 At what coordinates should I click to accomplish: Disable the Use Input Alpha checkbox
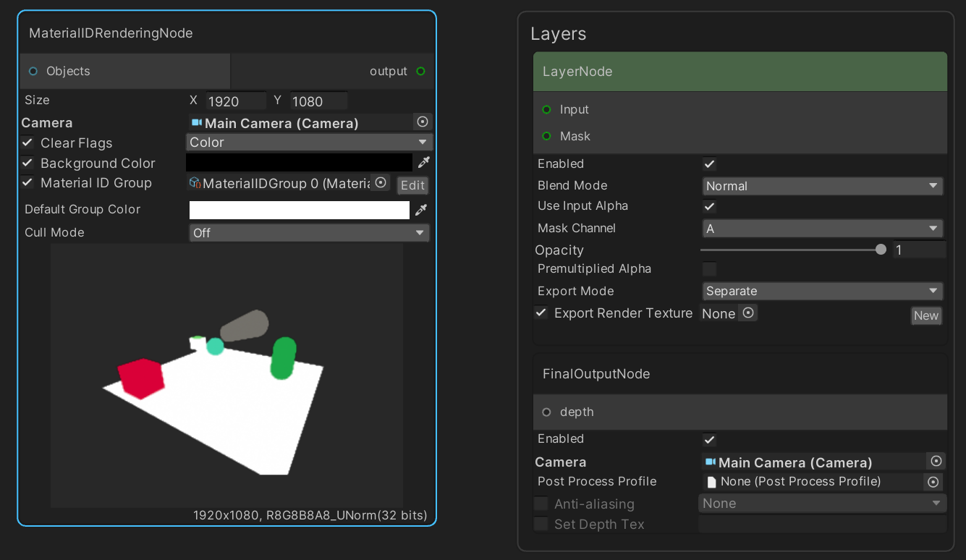[709, 206]
